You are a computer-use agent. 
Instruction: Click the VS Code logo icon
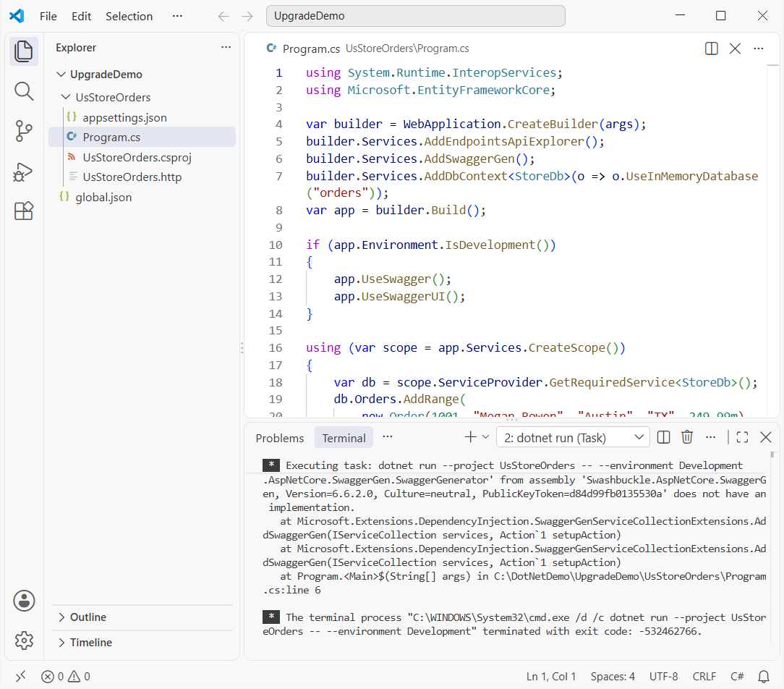pos(17,16)
